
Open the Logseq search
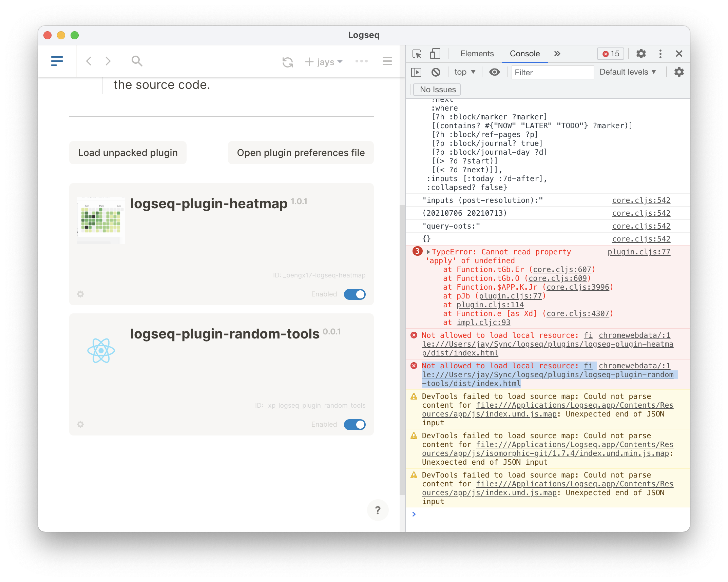click(137, 61)
